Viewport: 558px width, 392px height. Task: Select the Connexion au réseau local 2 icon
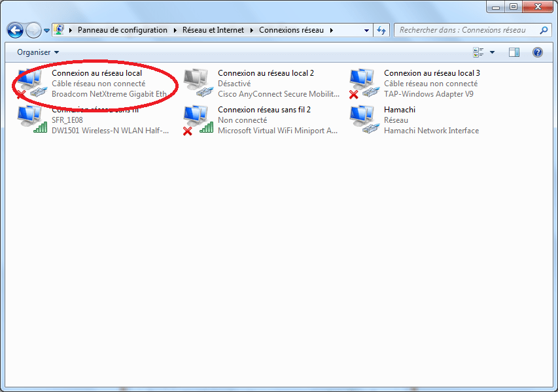point(198,83)
